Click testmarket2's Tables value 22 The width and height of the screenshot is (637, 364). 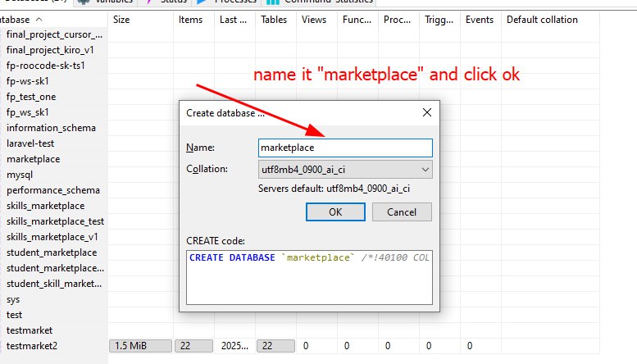point(275,346)
